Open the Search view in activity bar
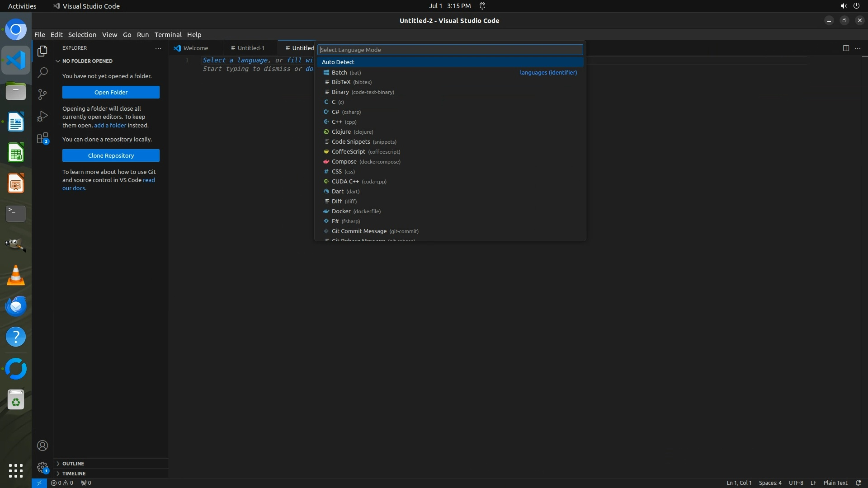The width and height of the screenshot is (868, 488). tap(42, 72)
